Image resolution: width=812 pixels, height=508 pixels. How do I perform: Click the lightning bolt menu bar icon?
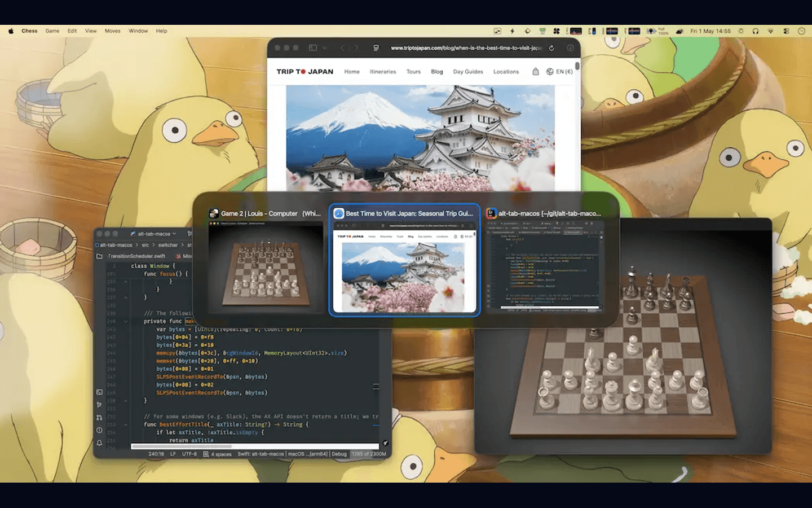tap(513, 31)
